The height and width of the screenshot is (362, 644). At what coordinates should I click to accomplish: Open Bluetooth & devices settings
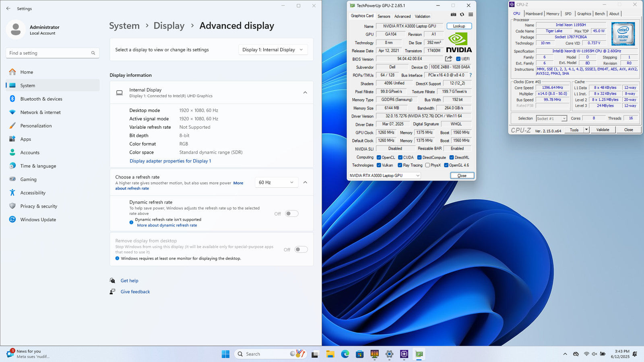pyautogui.click(x=52, y=99)
